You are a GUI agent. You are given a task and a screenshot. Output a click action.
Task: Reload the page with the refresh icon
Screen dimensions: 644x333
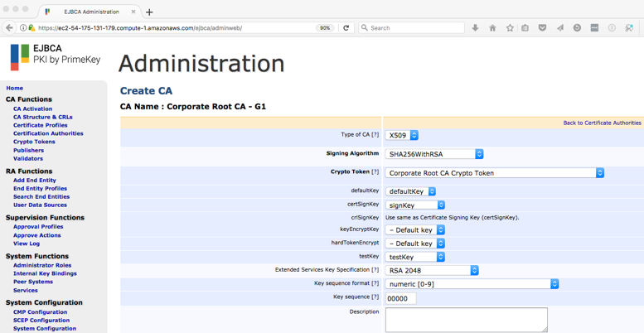coord(346,27)
